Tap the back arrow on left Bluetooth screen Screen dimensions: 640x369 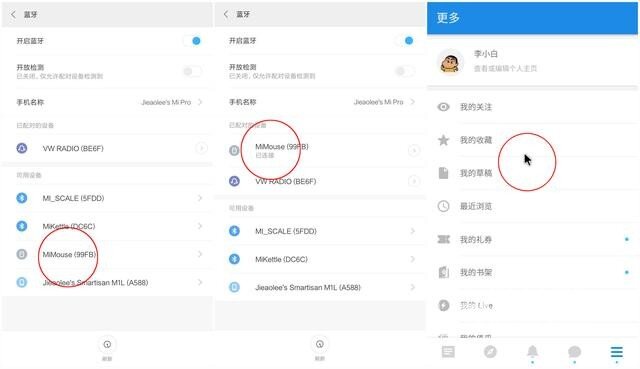pos(13,15)
